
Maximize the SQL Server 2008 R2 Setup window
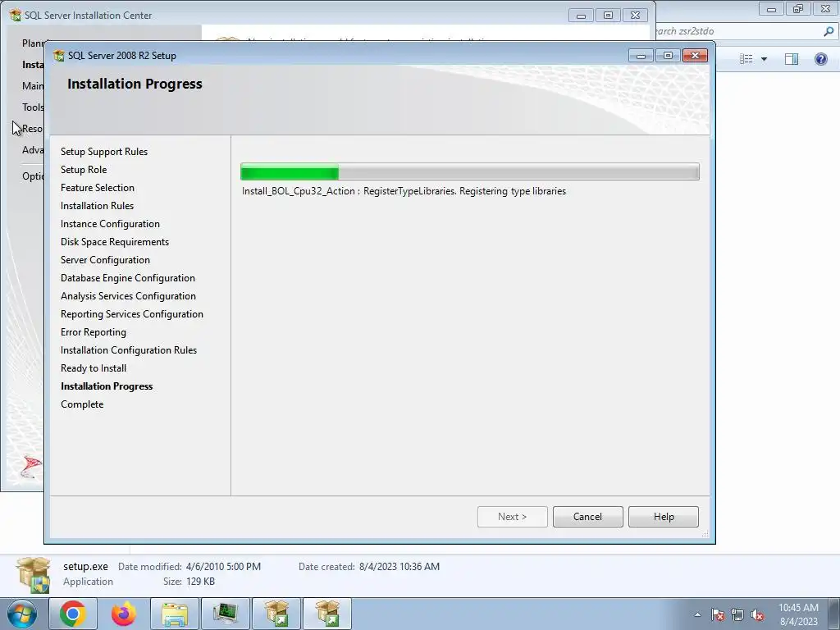(668, 55)
